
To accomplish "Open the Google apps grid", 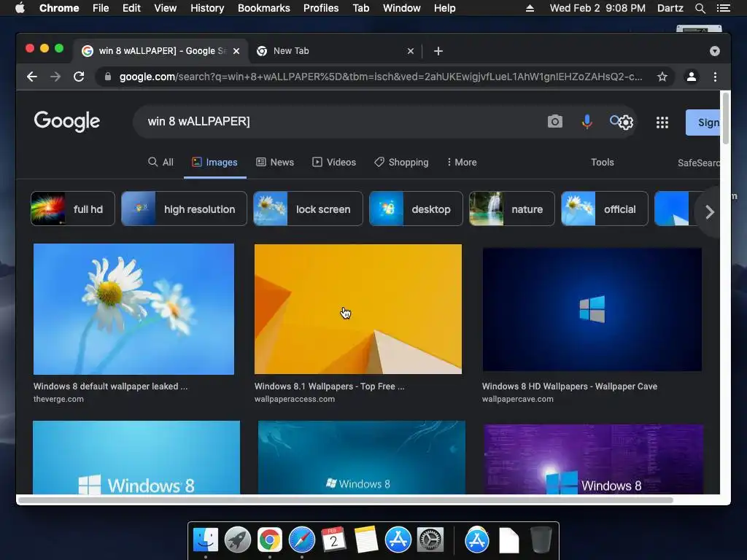I will [x=662, y=122].
